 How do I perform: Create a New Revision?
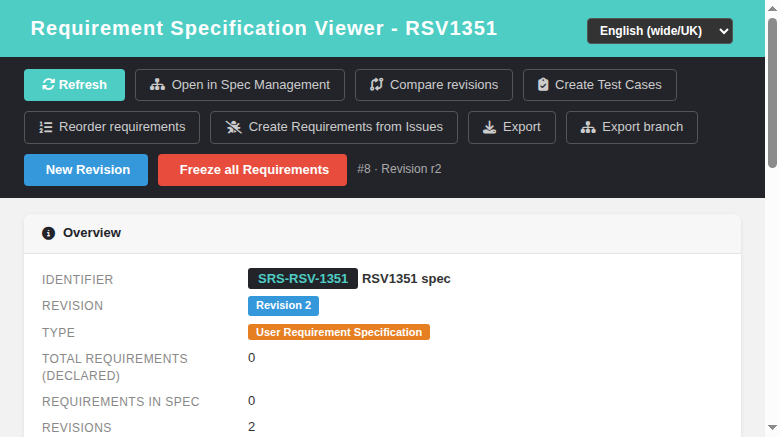[x=86, y=170]
